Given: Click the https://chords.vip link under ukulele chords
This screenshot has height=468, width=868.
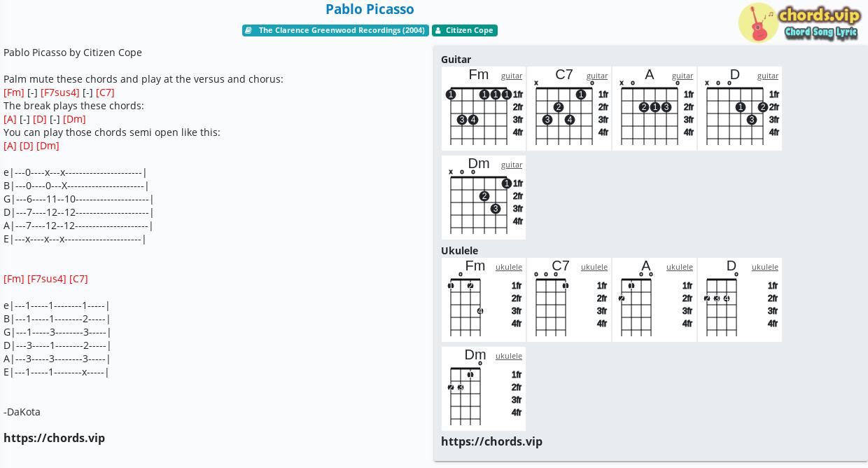Looking at the screenshot, I should [491, 441].
